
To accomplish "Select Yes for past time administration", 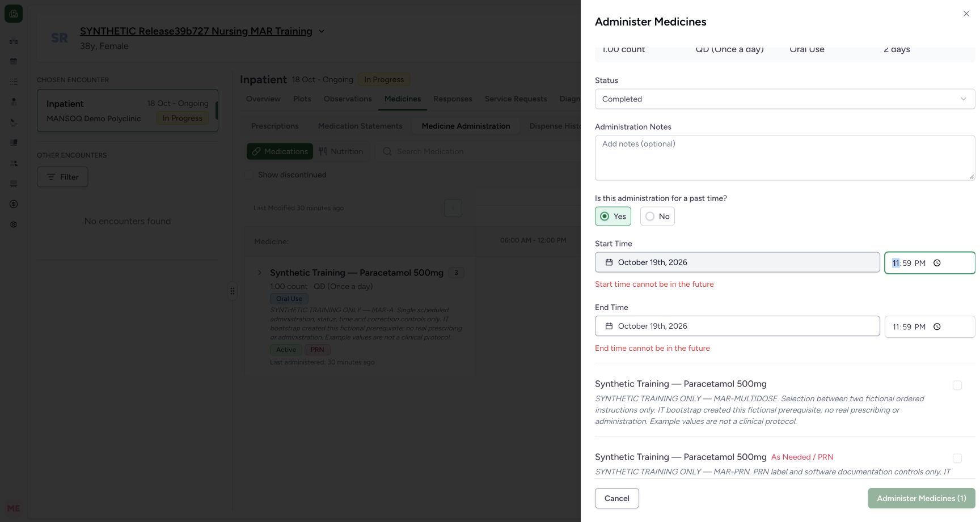I will (x=613, y=217).
